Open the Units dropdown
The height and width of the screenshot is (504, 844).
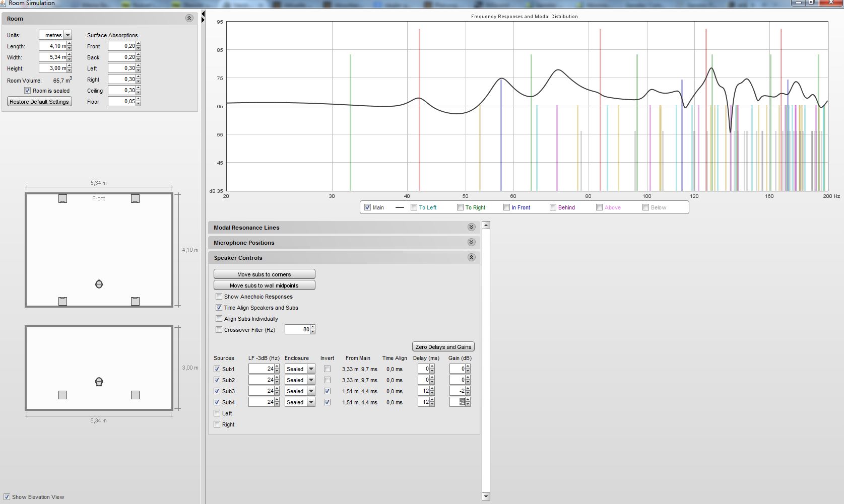tap(68, 35)
